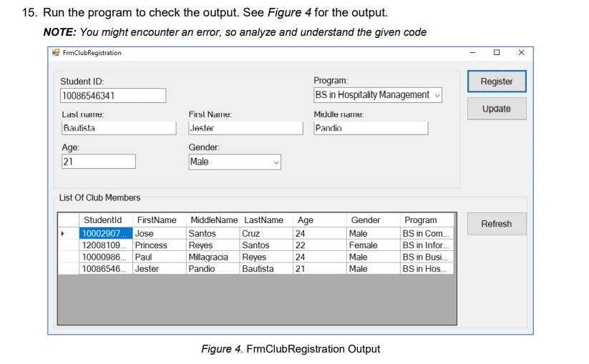Click the FrmClubRegistration window icon
The image size is (589, 364).
[x=56, y=52]
